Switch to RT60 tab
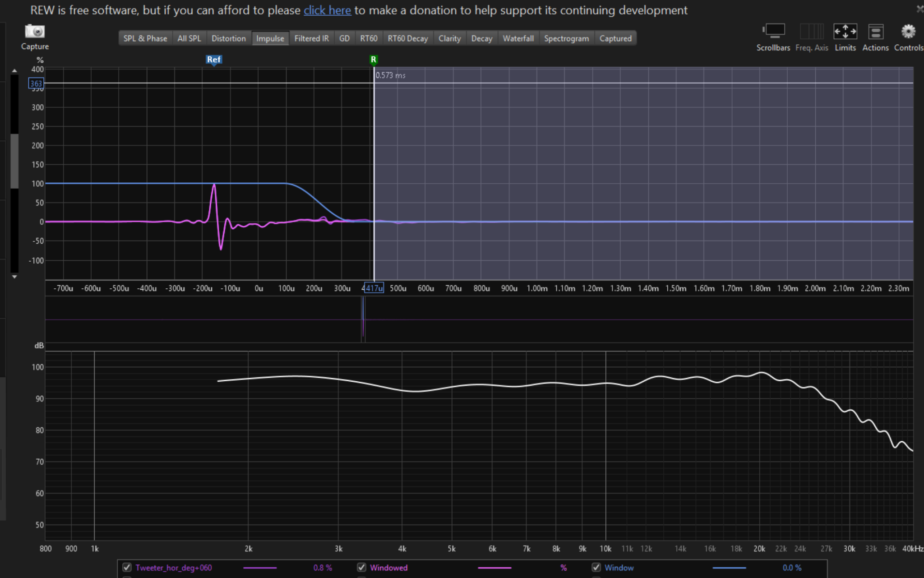924x578 pixels. (x=369, y=38)
